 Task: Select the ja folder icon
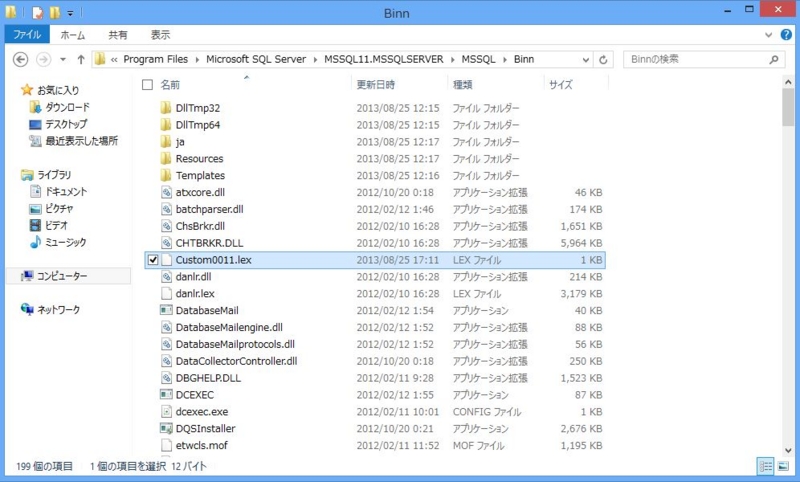pyautogui.click(x=166, y=142)
